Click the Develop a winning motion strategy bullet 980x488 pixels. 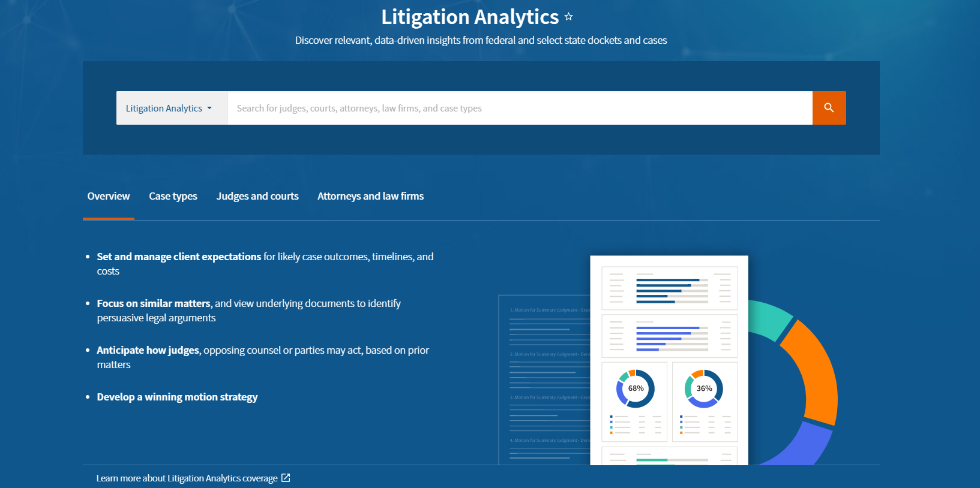177,397
